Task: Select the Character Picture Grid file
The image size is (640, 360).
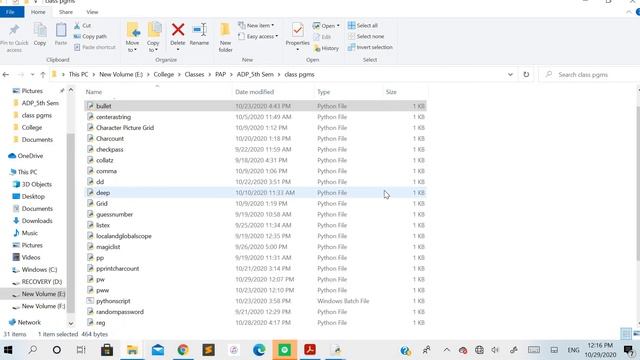Action: point(256,128)
